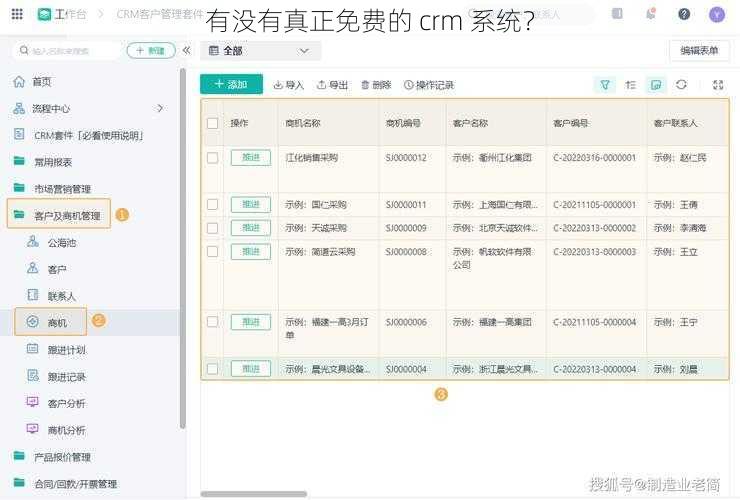740x500 pixels.
Task: Click the sidebar vertical scrollbar
Action: [x=183, y=249]
